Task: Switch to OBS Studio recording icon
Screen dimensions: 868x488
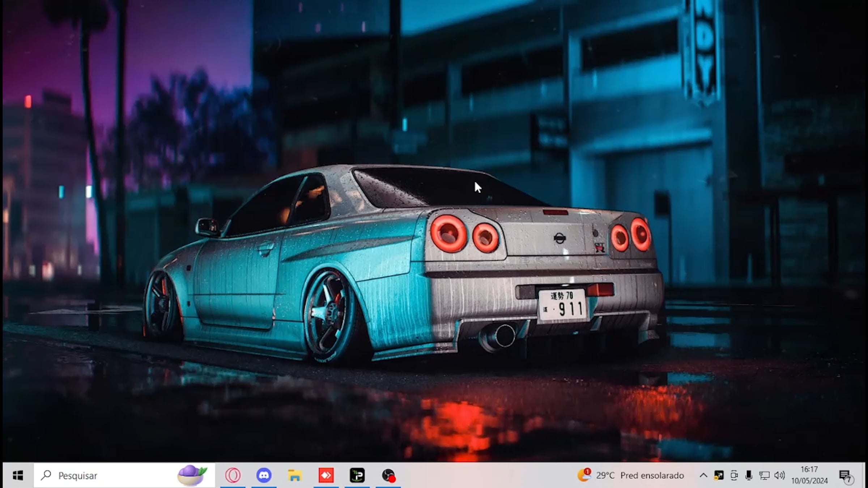Action: click(x=388, y=475)
